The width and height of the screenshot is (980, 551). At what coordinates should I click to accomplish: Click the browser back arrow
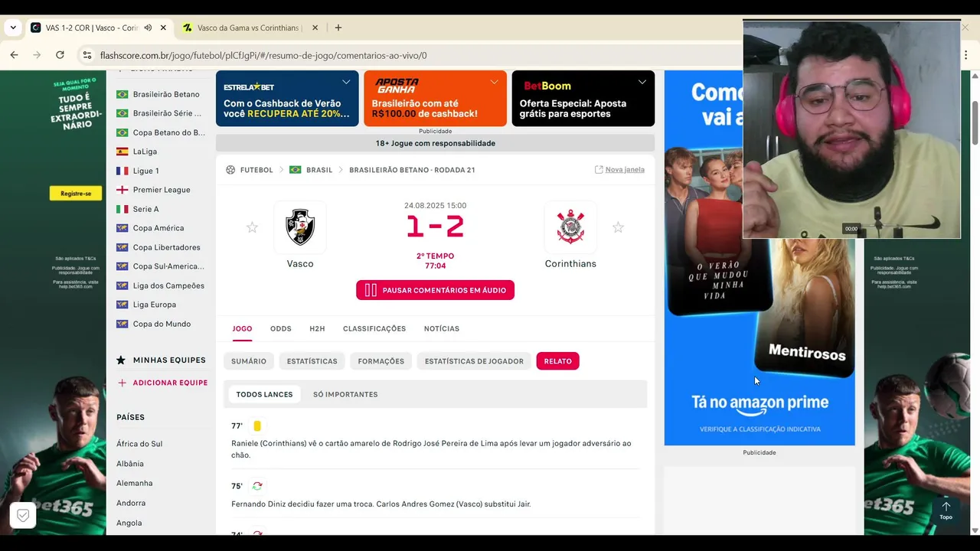[x=14, y=55]
